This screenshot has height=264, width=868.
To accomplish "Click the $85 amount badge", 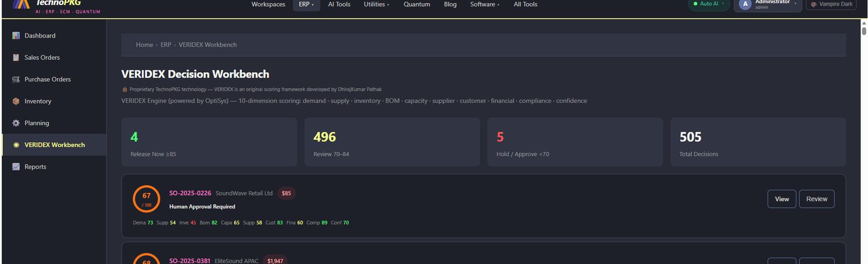I will [286, 194].
